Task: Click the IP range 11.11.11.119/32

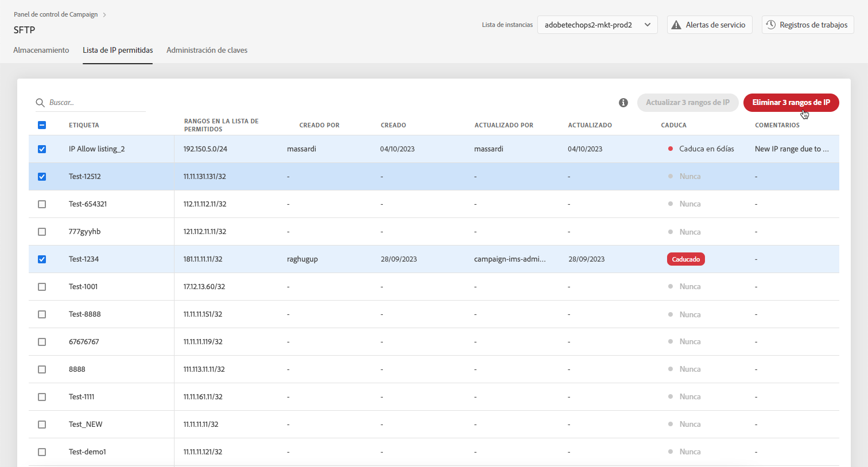Action: [203, 342]
